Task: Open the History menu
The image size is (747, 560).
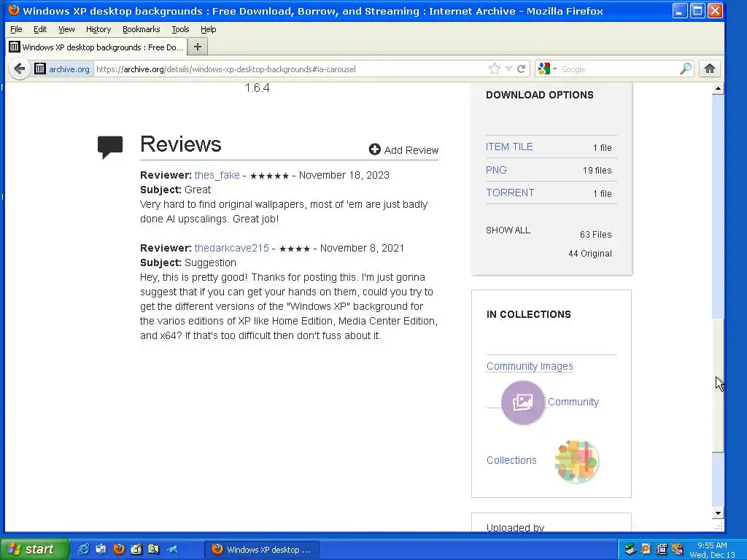Action: tap(98, 29)
